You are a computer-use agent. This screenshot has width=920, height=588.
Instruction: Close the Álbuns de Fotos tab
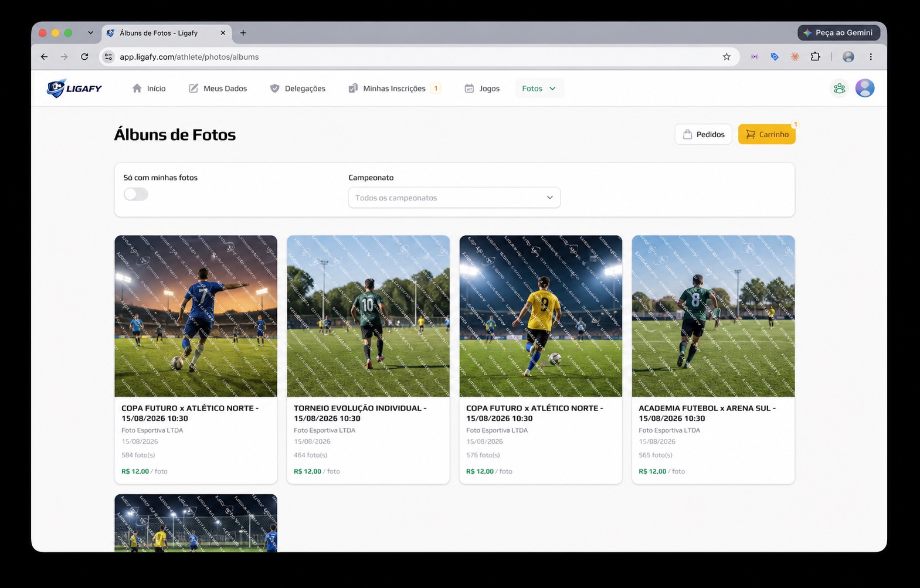tap(223, 33)
